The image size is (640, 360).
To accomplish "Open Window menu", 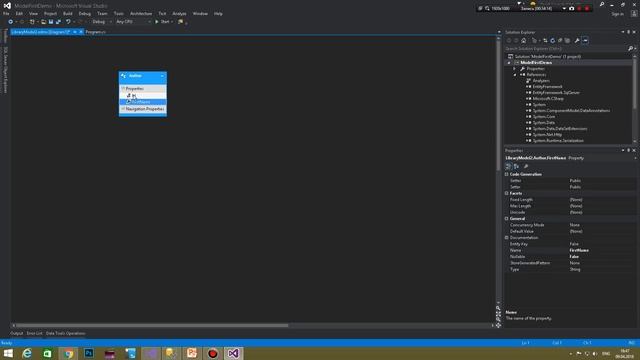I will click(x=200, y=13).
